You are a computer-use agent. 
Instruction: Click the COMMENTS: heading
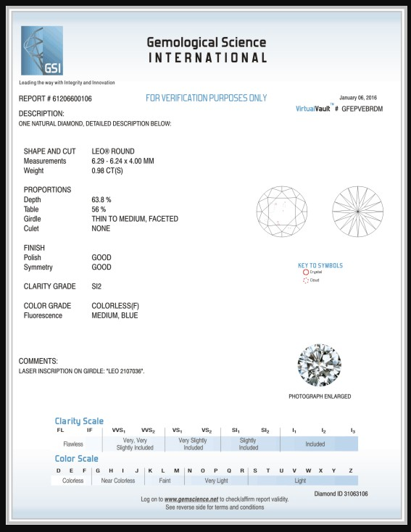point(38,362)
